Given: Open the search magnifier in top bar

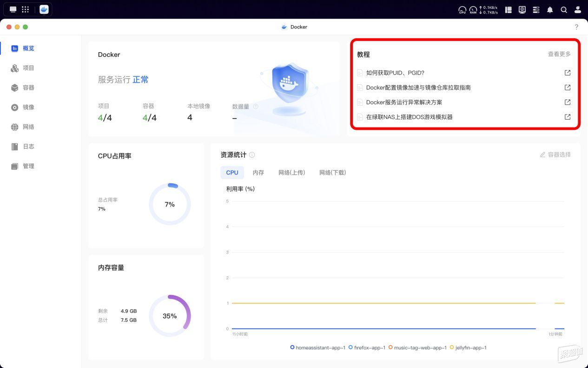Looking at the screenshot, I should (564, 10).
